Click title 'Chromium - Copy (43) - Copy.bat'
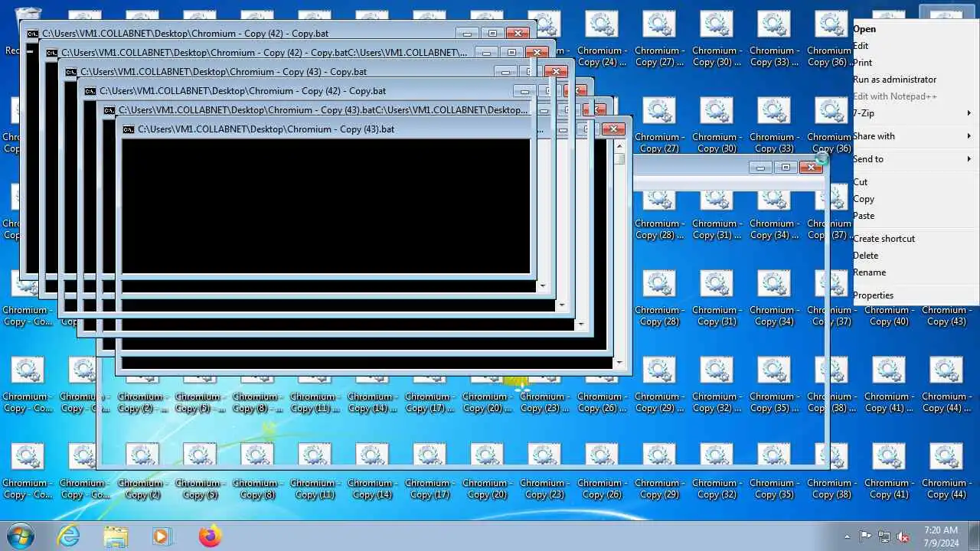This screenshot has height=551, width=980. tap(224, 72)
